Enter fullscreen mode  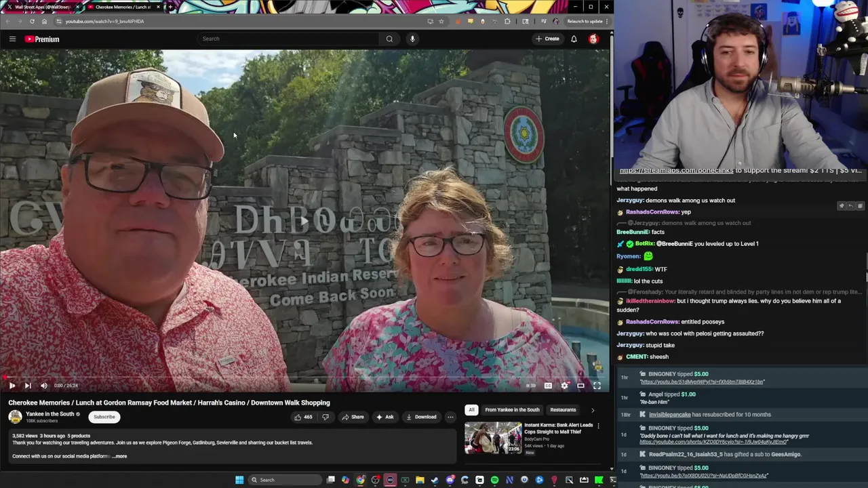coord(597,386)
